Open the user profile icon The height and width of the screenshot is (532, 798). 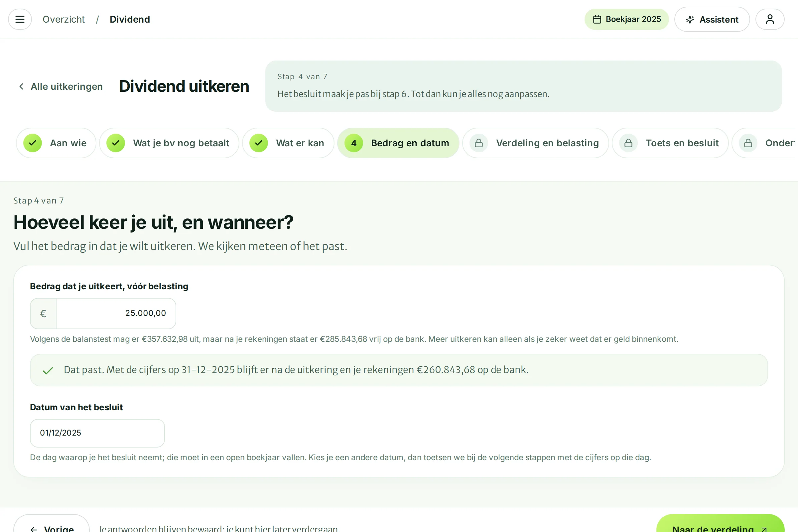pyautogui.click(x=769, y=19)
